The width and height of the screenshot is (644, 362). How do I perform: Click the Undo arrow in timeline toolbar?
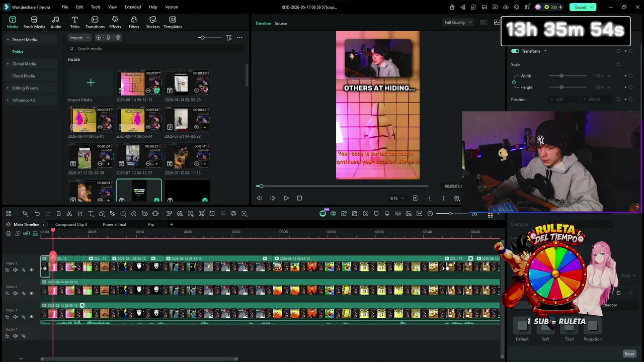37,214
